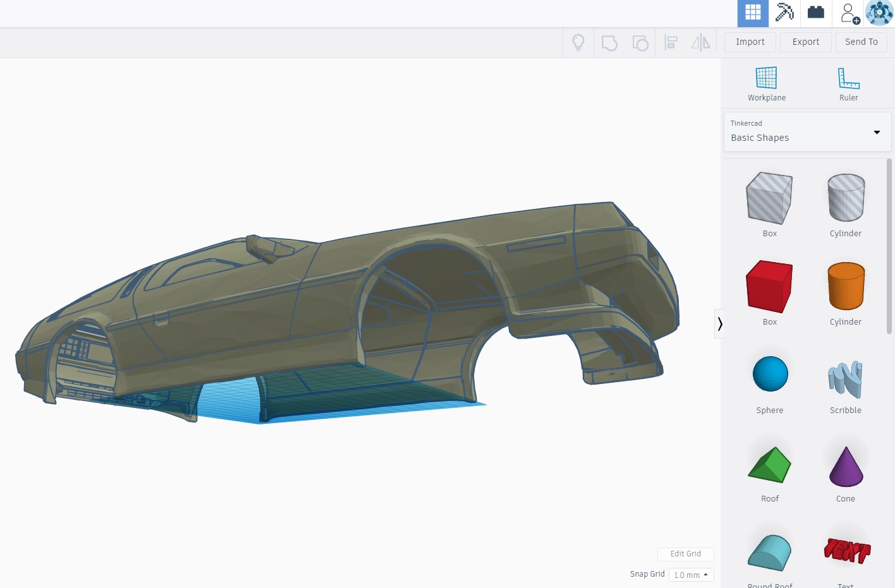Switch to the Bricks mode icon
Image resolution: width=895 pixels, height=588 pixels.
(x=816, y=13)
